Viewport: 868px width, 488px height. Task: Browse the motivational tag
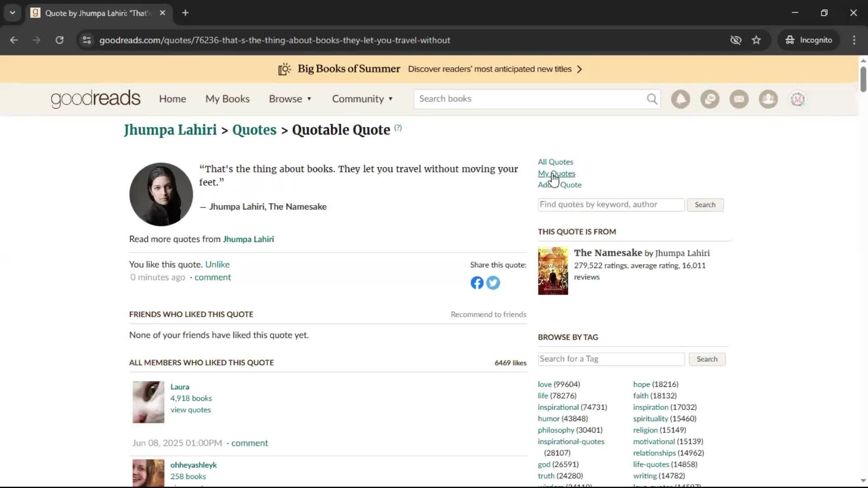[x=654, y=441]
